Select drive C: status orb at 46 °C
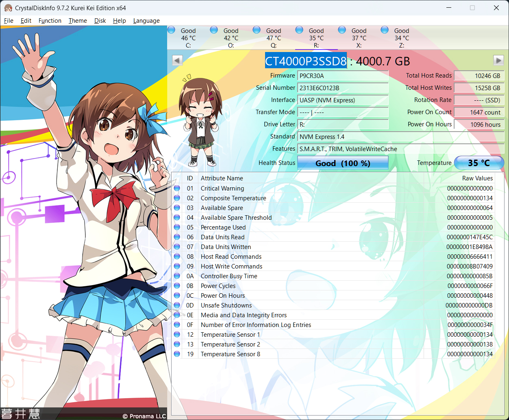This screenshot has height=420, width=509. coord(172,30)
